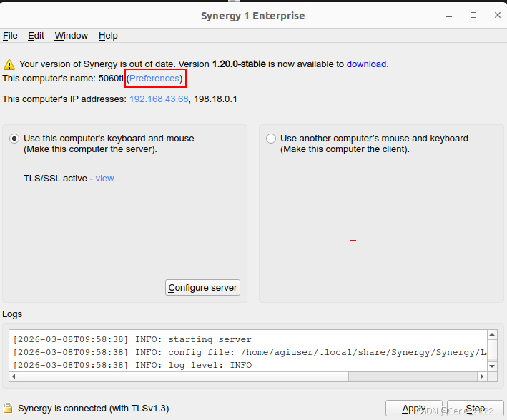Click the Configure server button
Image resolution: width=507 pixels, height=420 pixels.
[x=203, y=288]
